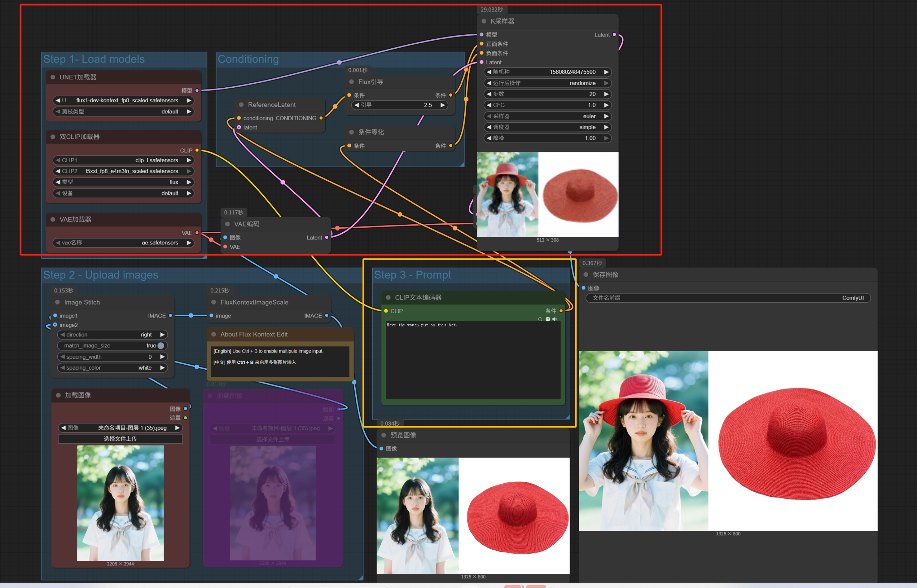This screenshot has width=917, height=588.
Task: Toggle the match_image_size switch
Action: (161, 346)
